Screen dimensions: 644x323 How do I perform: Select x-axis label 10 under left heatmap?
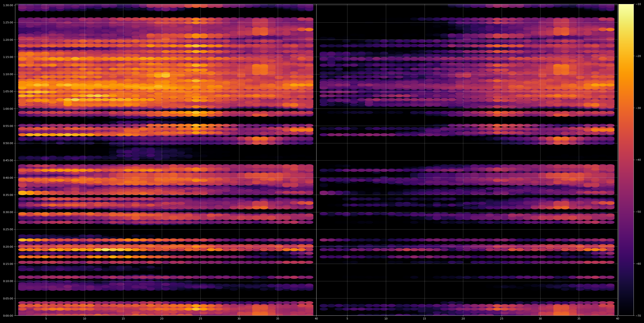click(x=84, y=319)
